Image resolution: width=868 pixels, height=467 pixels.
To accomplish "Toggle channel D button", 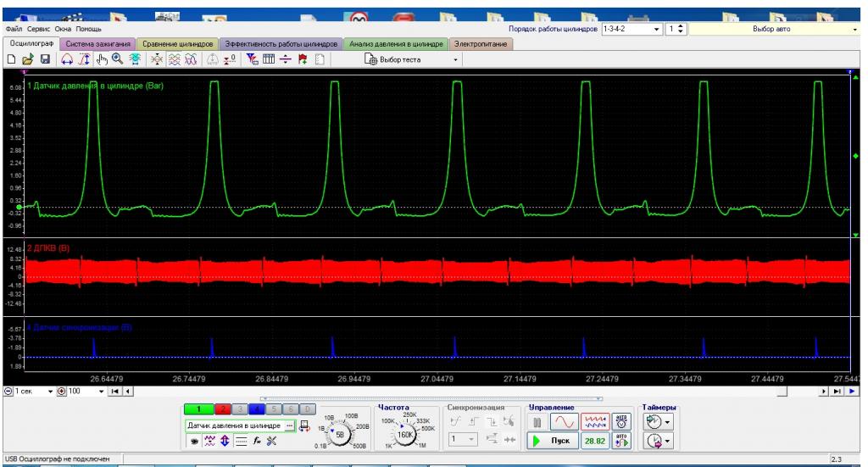I will pyautogui.click(x=308, y=409).
